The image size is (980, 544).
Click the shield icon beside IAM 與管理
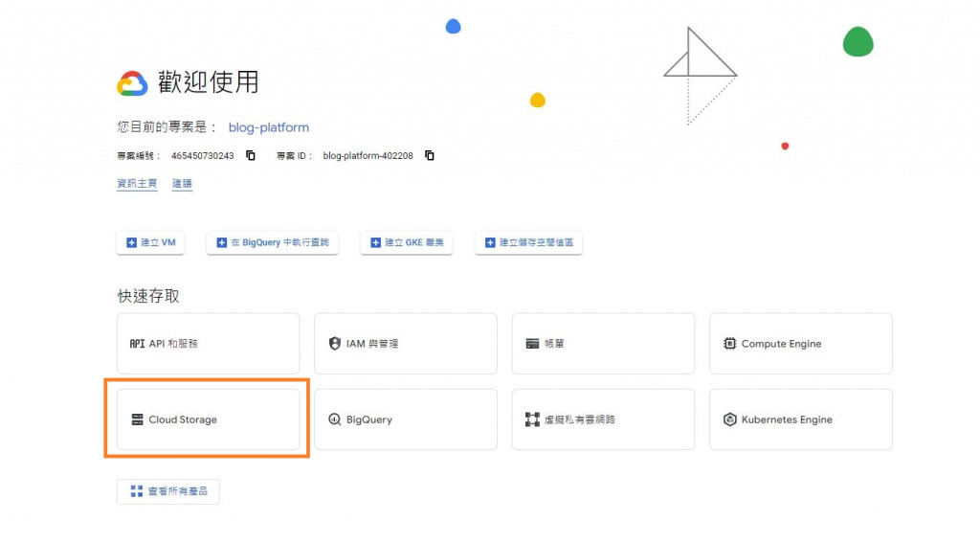[x=334, y=344]
